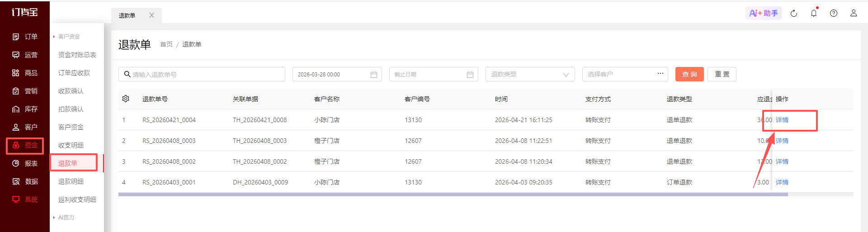Click cell TH_20260421_0008
Viewport: 868px width, 232px height.
260,120
